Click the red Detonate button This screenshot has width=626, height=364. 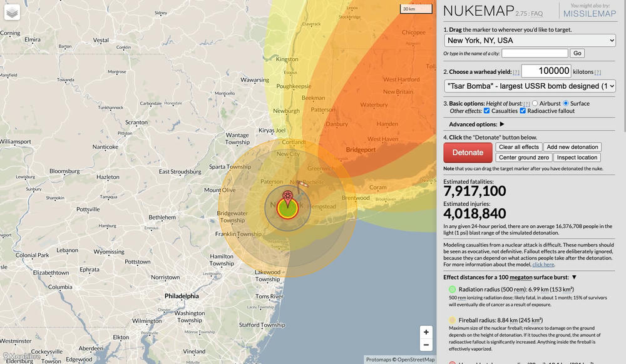point(468,153)
